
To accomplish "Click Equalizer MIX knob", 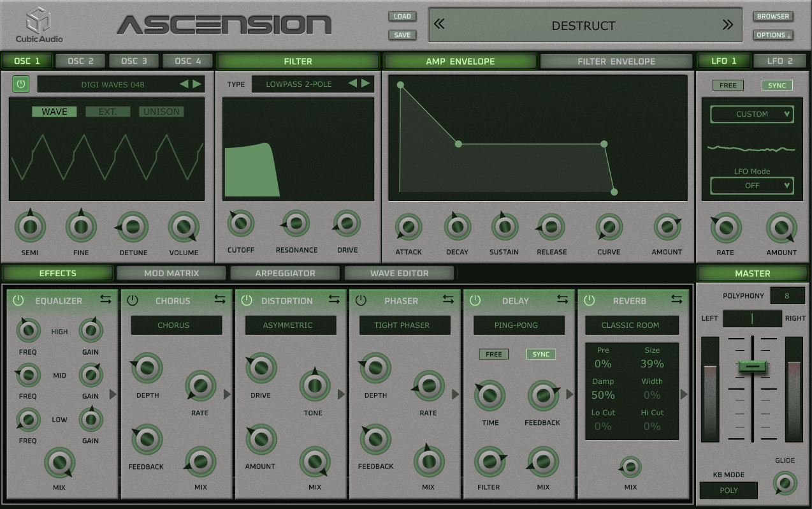I will pyautogui.click(x=59, y=462).
